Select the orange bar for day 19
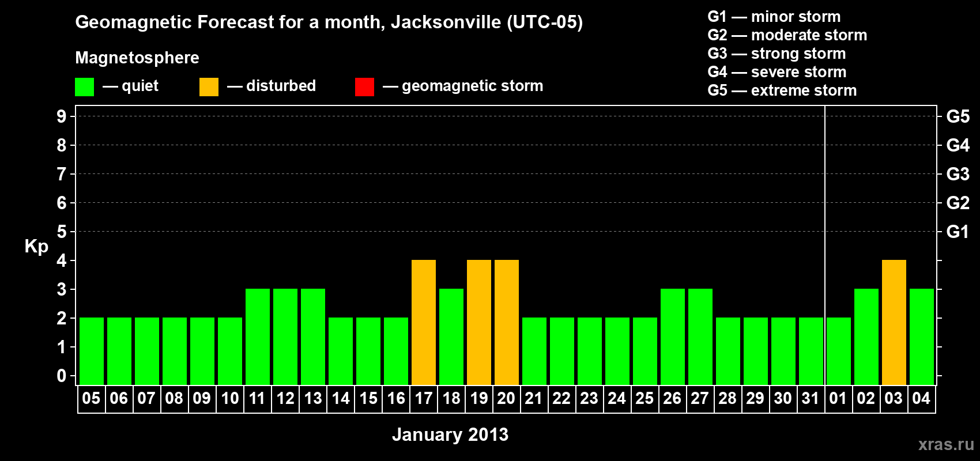The image size is (980, 461). click(479, 322)
